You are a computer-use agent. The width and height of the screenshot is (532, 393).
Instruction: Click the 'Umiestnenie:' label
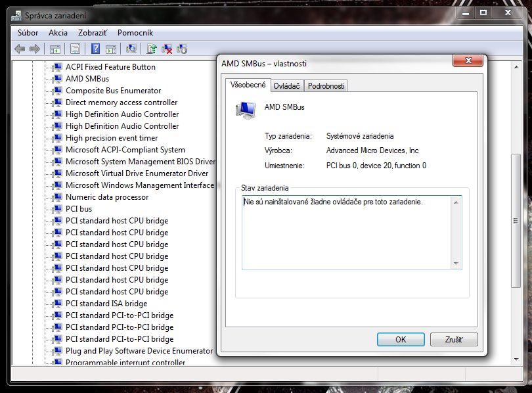coord(284,166)
